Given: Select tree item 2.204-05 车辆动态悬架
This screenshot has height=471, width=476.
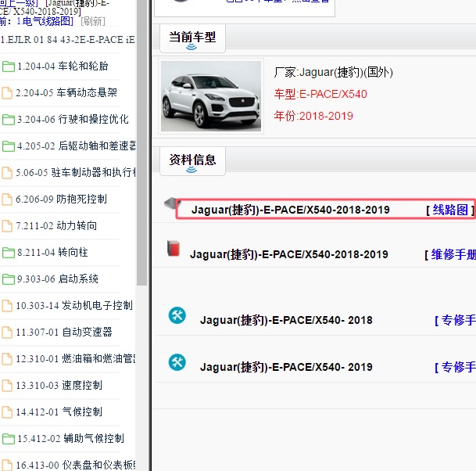Looking at the screenshot, I should point(66,93).
